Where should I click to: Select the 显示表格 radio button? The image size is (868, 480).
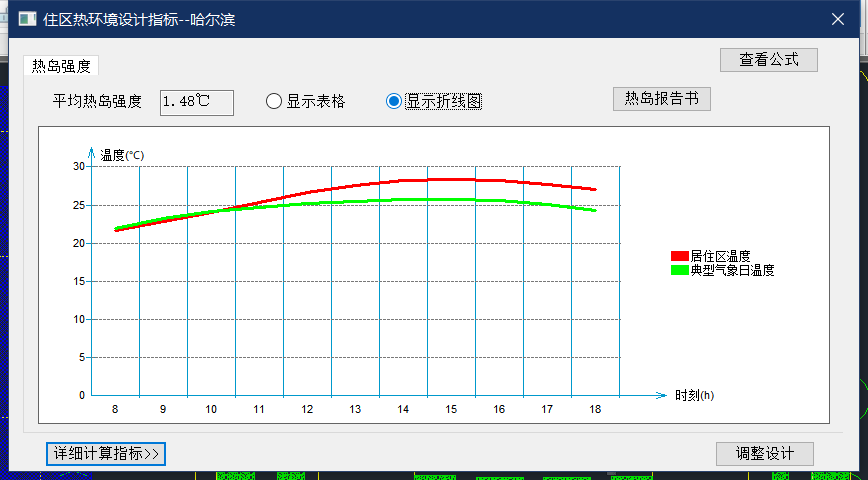274,101
